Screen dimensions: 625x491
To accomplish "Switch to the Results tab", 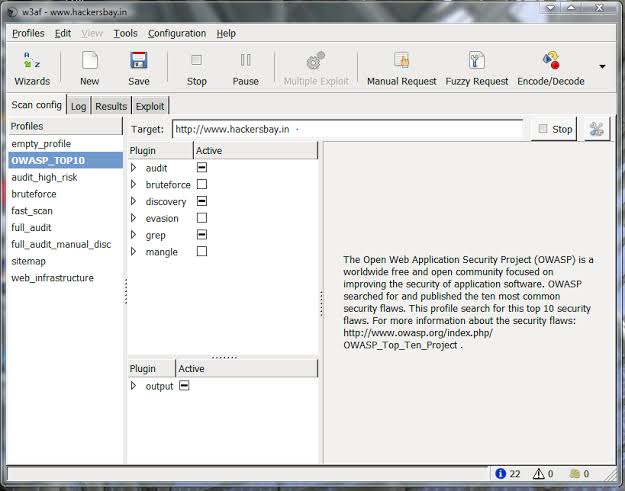I will coord(111,106).
